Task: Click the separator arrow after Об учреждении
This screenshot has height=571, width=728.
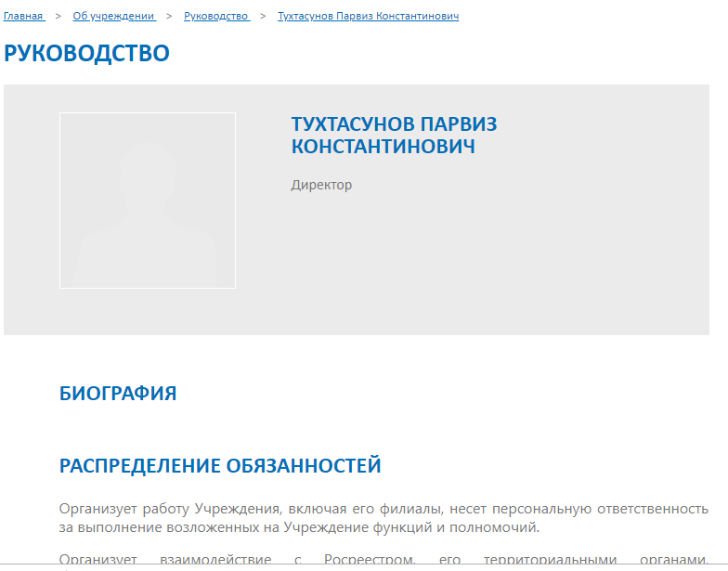Action: coord(170,16)
